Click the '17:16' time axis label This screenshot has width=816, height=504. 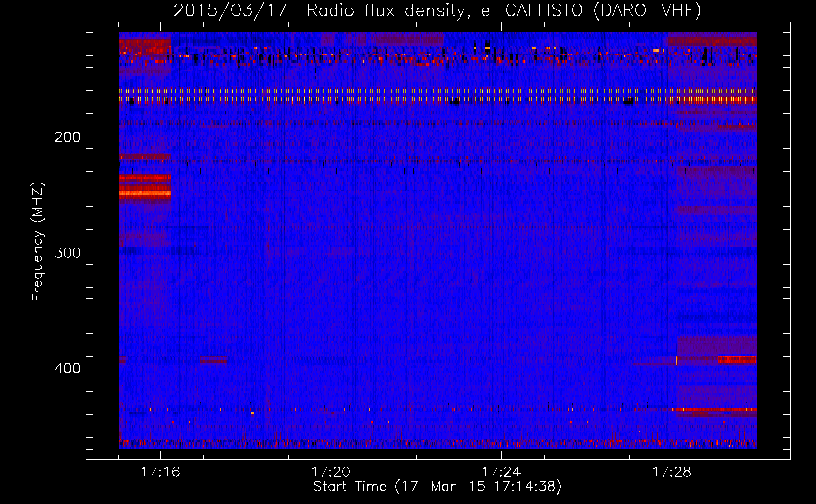160,472
